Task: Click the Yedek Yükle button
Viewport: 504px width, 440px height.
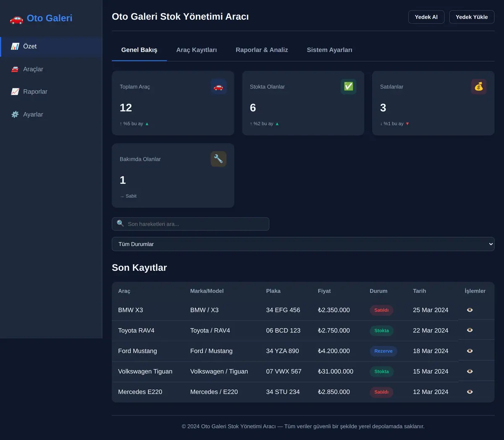Action: 472,17
